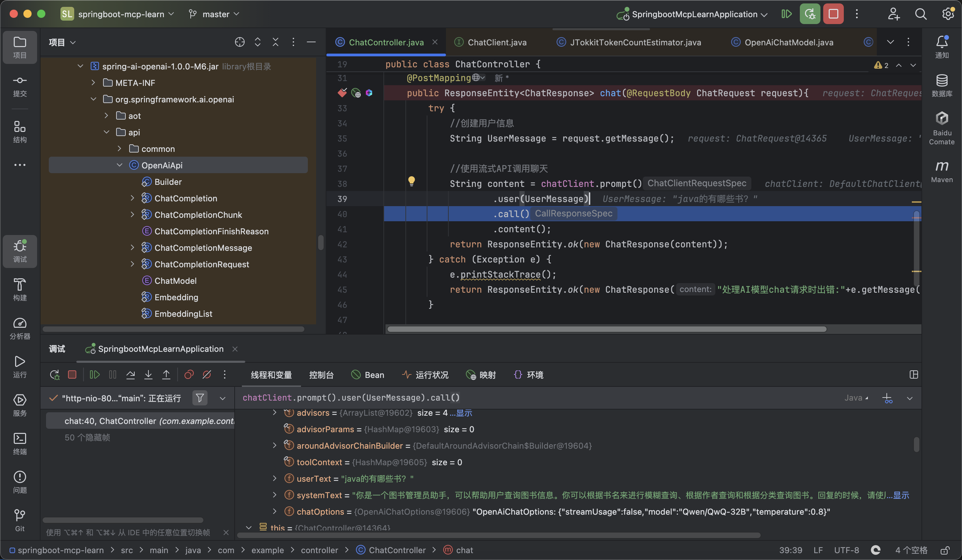Resume program in debug toolbar
The height and width of the screenshot is (560, 962).
94,375
